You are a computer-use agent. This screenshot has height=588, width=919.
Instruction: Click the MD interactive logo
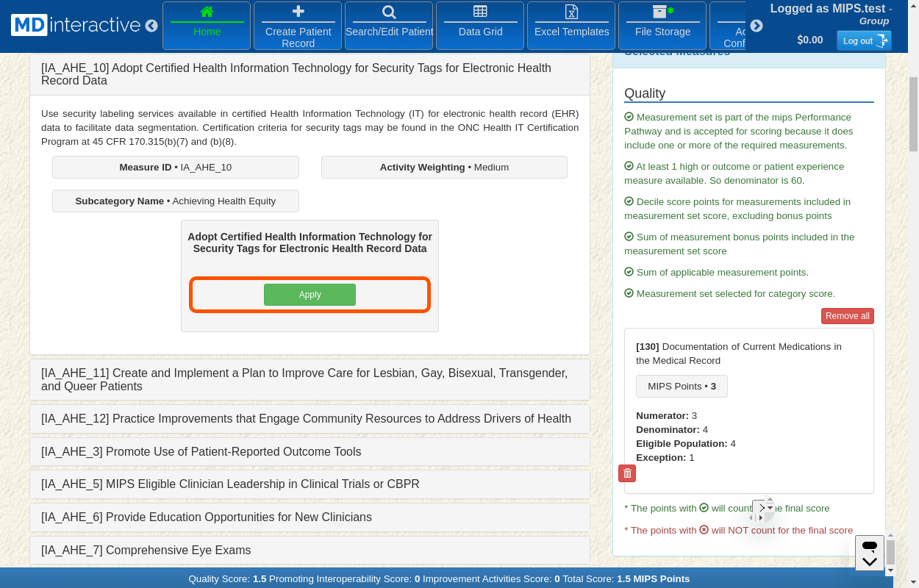76,25
